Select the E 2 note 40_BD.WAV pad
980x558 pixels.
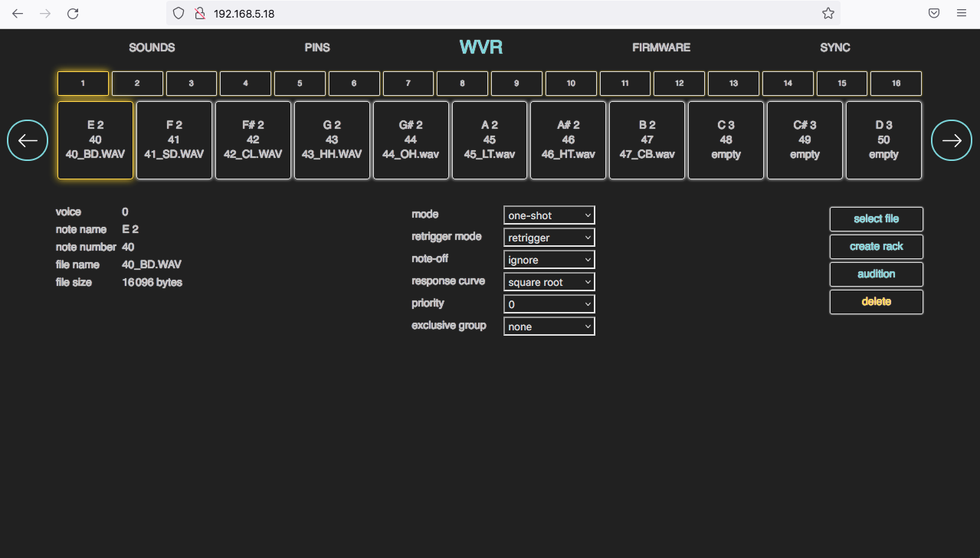tap(95, 140)
